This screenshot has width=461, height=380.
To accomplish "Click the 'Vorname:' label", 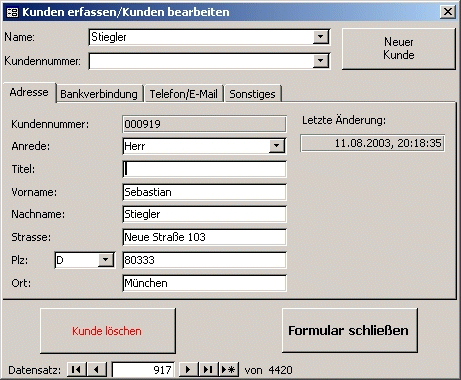I will point(34,192).
